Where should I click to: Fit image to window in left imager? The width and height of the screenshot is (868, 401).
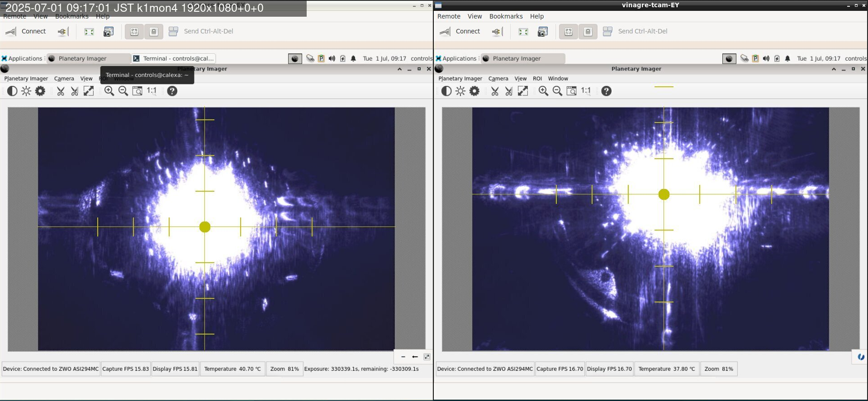click(x=137, y=91)
